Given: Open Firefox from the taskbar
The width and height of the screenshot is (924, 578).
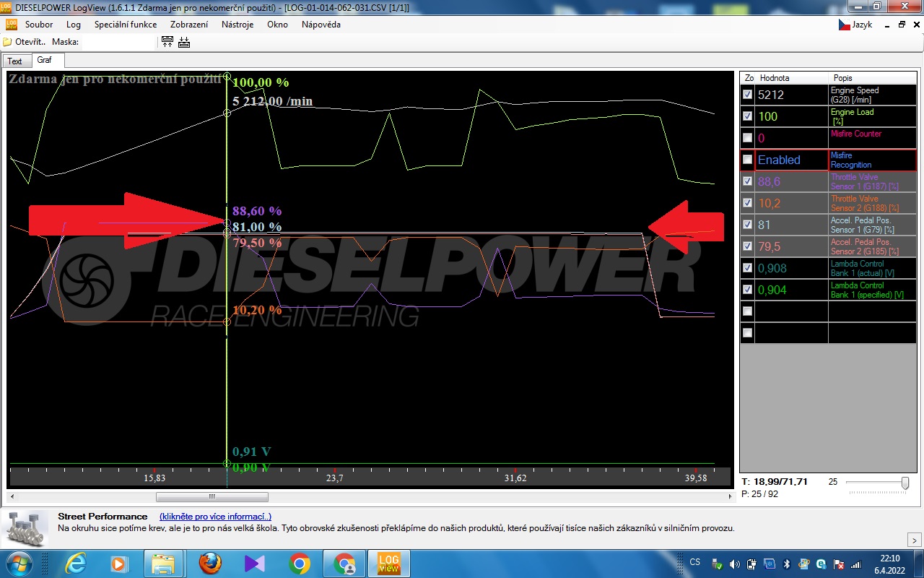Looking at the screenshot, I should (209, 564).
